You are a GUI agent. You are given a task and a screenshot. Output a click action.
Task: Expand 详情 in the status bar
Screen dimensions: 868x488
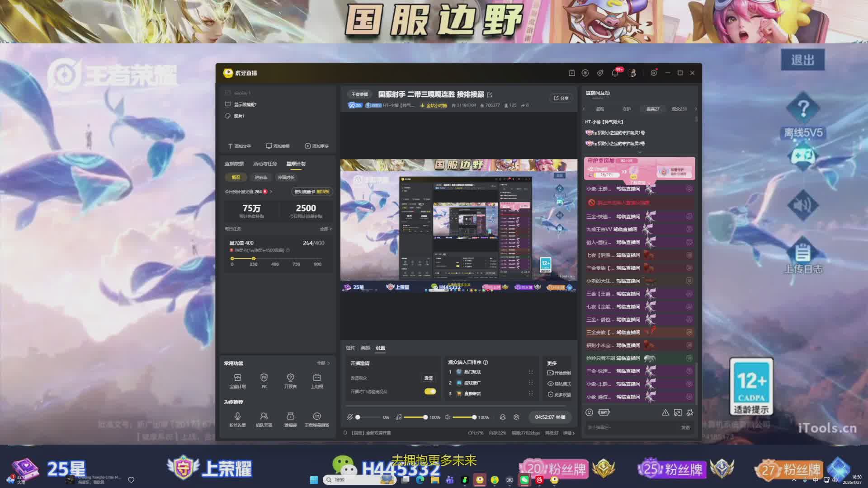569,433
